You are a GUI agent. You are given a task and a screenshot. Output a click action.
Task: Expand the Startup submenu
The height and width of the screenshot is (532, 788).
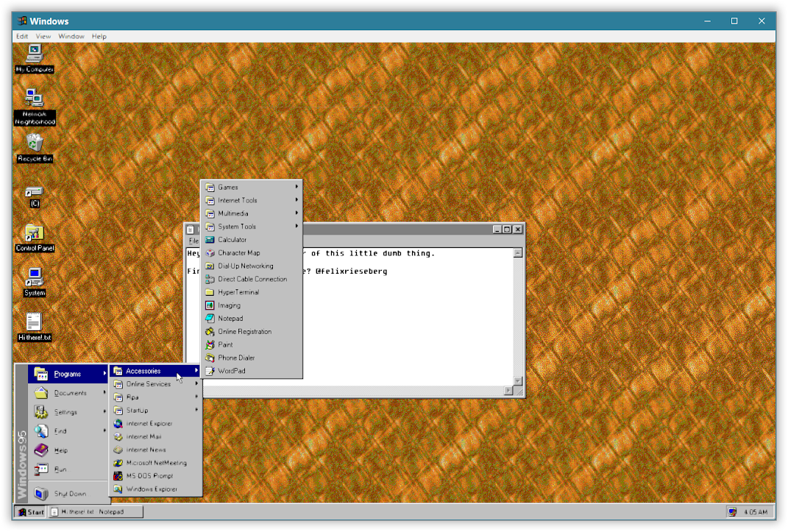(156, 410)
